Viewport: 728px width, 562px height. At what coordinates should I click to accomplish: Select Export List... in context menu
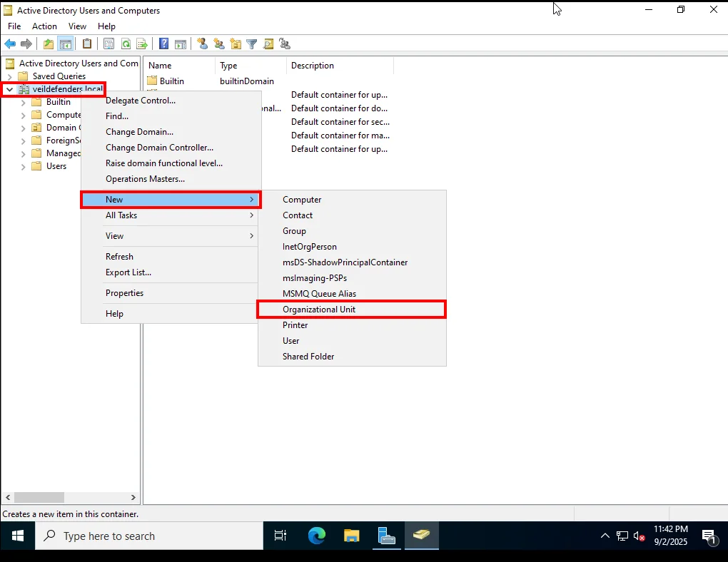pyautogui.click(x=171, y=272)
